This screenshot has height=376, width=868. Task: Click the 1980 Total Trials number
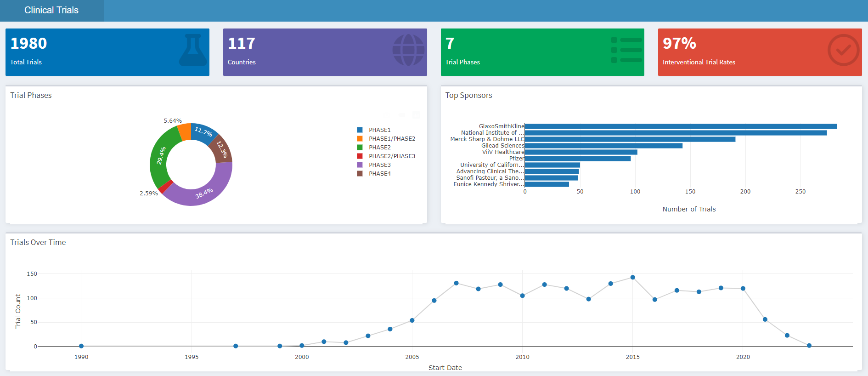point(28,44)
